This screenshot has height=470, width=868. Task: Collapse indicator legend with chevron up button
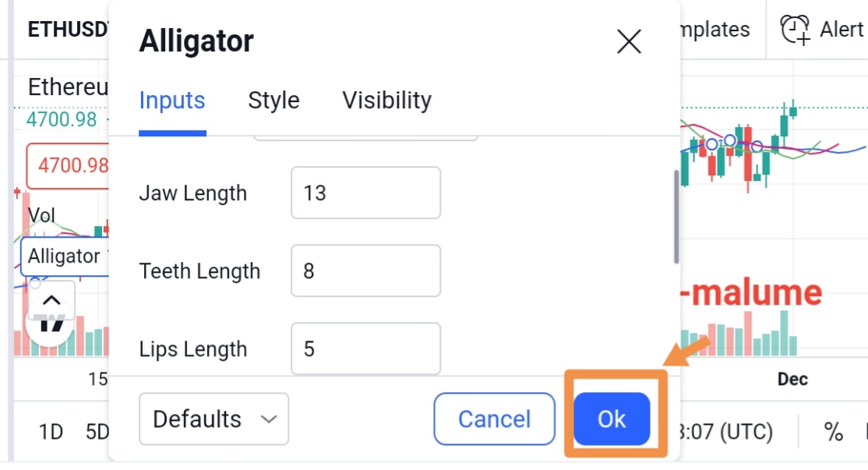pos(51,301)
